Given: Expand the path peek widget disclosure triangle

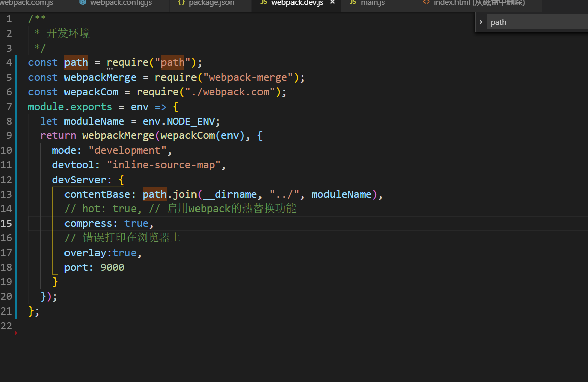Looking at the screenshot, I should pyautogui.click(x=480, y=22).
